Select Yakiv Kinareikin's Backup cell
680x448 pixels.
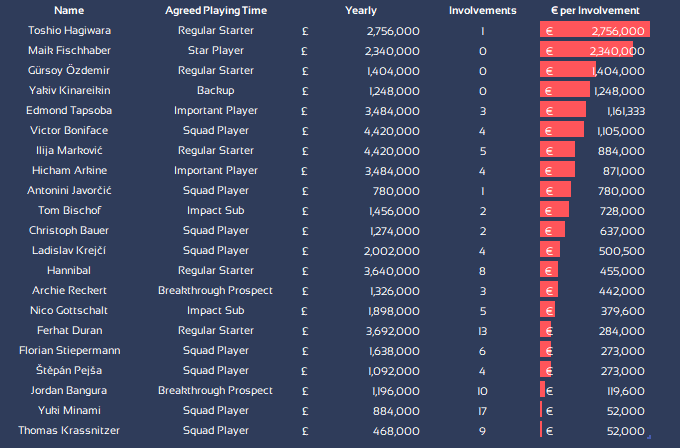click(x=215, y=91)
